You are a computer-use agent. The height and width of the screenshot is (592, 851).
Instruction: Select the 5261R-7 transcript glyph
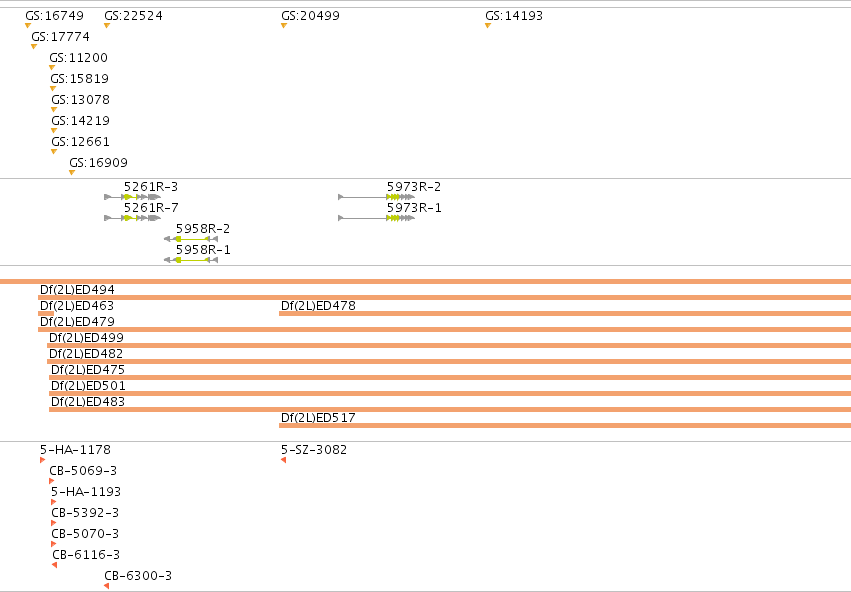[132, 218]
